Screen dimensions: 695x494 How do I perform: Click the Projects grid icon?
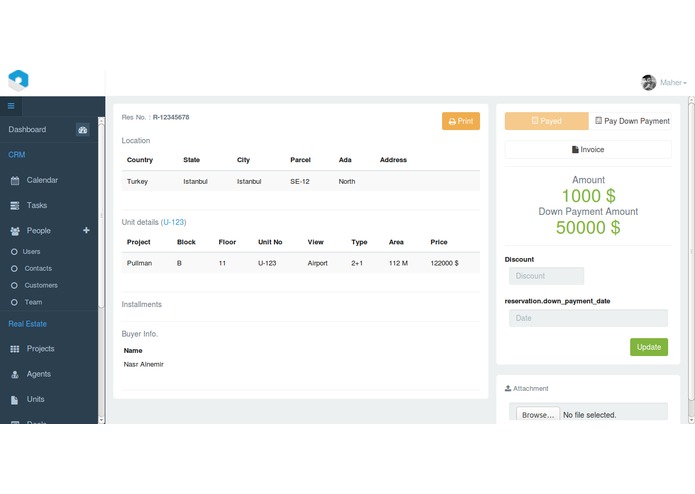(15, 349)
